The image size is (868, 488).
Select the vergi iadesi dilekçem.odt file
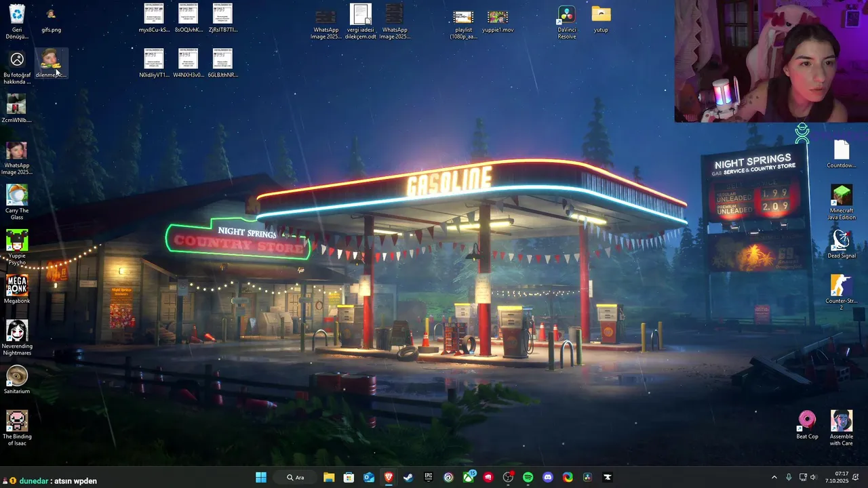click(360, 22)
